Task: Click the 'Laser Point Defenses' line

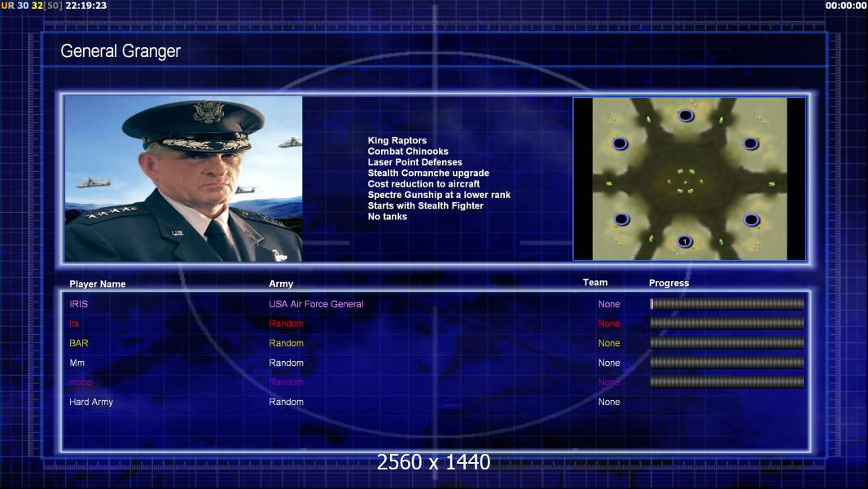Action: 414,162
